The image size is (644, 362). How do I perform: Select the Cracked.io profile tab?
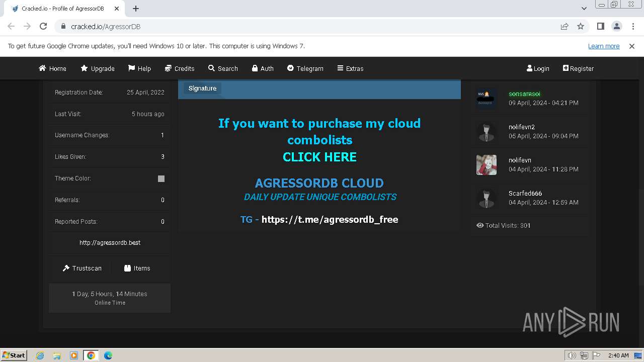(x=63, y=9)
